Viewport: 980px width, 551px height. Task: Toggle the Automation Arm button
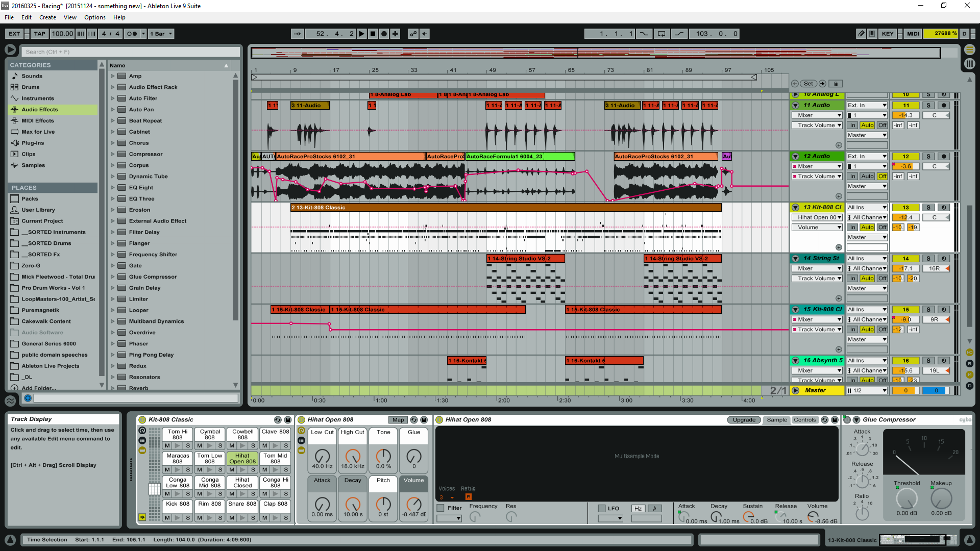(413, 34)
